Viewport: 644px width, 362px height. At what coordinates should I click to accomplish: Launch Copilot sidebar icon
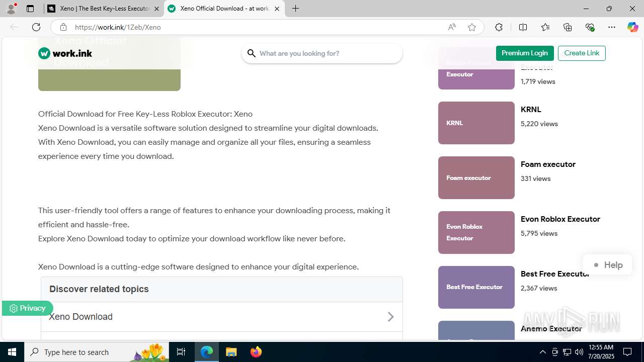[632, 27]
